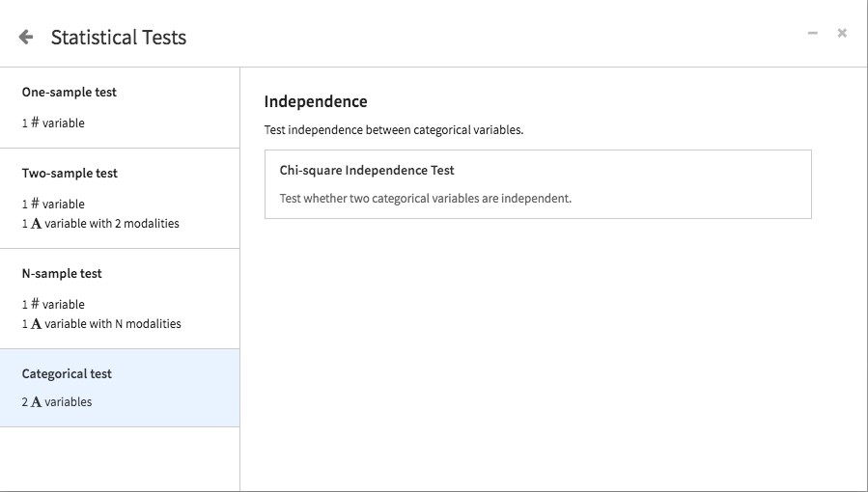Select the One-sample test category
The image size is (868, 492).
point(120,108)
